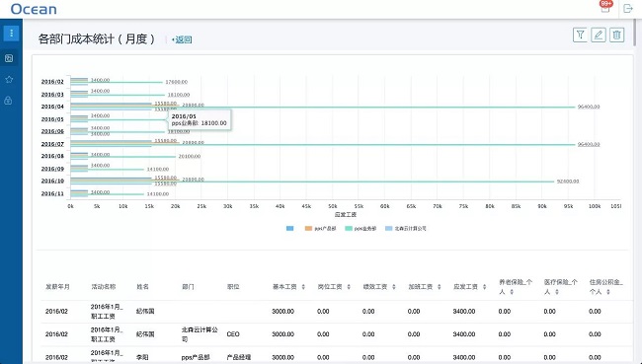Screen dimensions: 642x364
Task: Open filter options with the funnel icon
Action: tap(580, 35)
